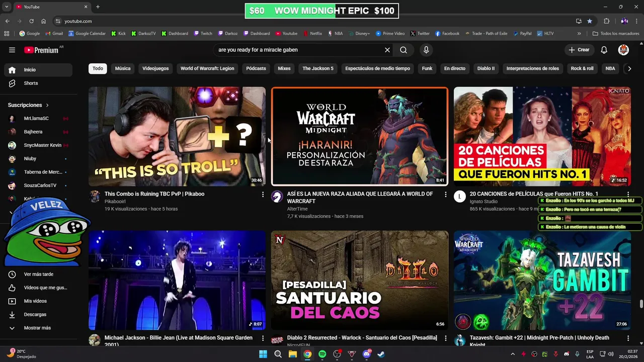Bookmark this page with the star icon

click(590, 21)
